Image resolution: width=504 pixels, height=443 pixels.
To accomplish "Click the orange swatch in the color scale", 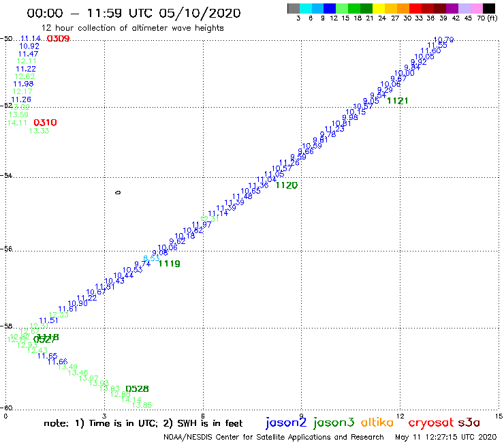I will click(x=403, y=8).
